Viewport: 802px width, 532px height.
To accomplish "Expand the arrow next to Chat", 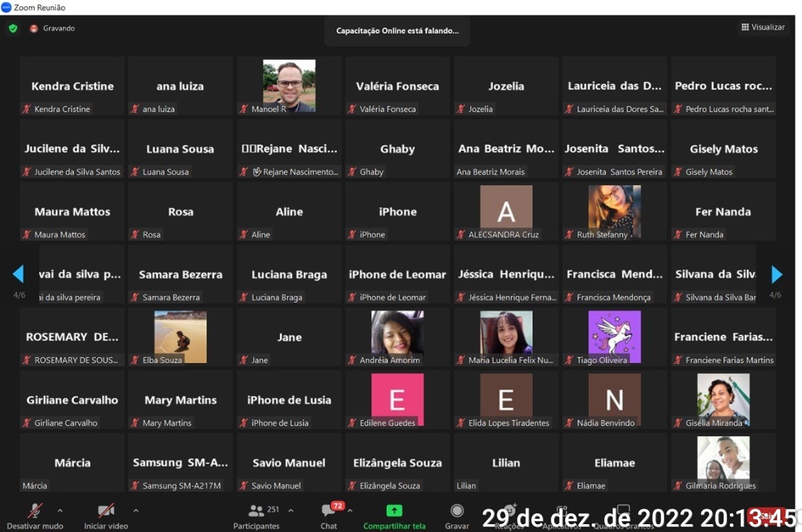I will (350, 510).
